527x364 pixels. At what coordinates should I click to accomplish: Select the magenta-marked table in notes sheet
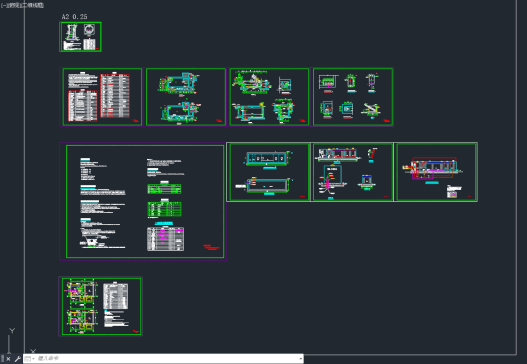tap(165, 239)
